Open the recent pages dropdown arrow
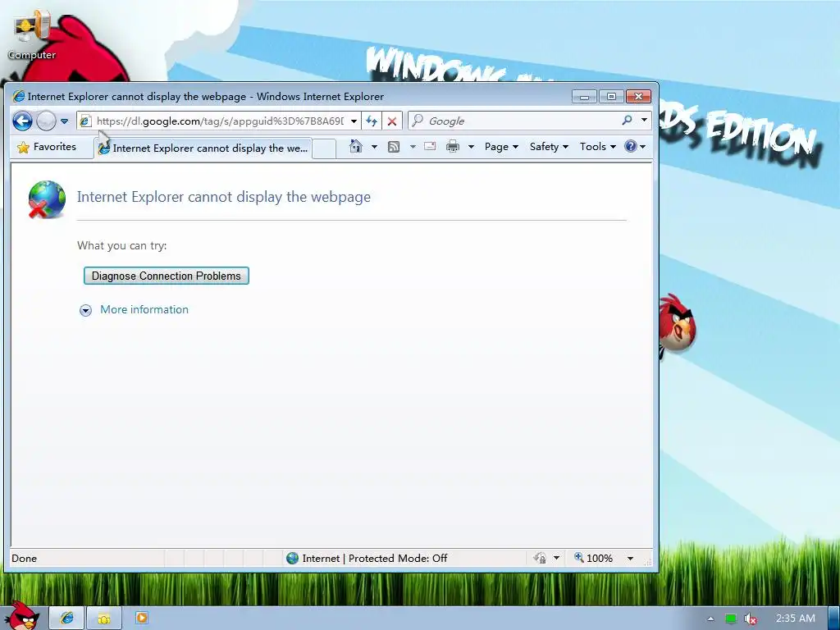The image size is (840, 630). [64, 121]
